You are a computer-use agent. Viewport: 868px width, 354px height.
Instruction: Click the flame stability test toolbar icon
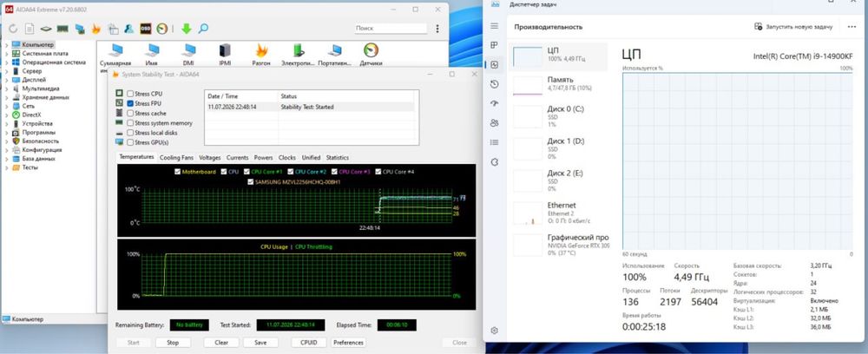tap(95, 29)
